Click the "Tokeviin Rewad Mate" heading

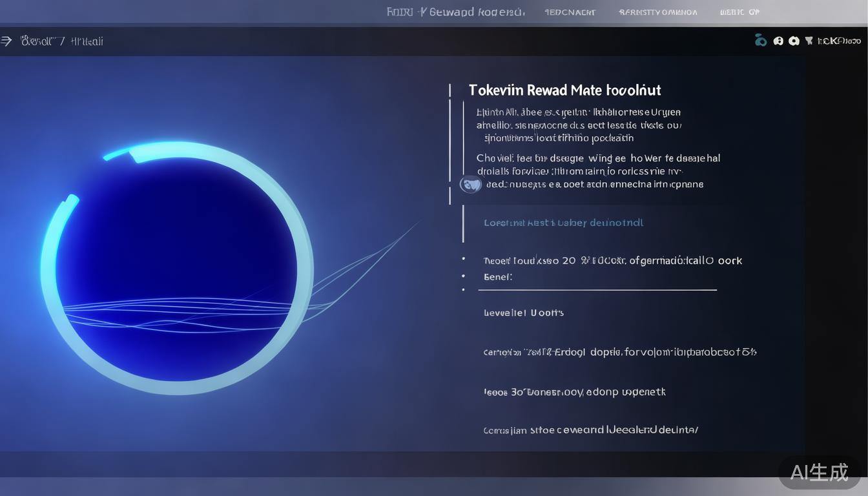(564, 90)
